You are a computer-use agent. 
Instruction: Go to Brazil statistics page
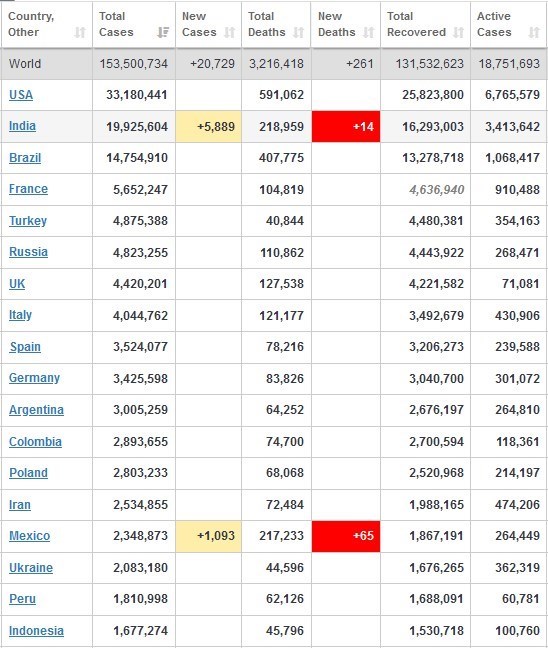click(25, 158)
